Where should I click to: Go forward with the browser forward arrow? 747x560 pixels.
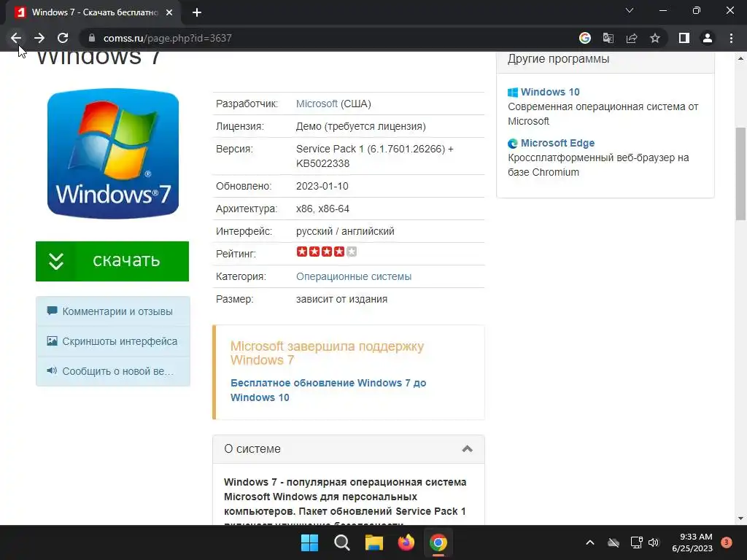click(39, 38)
